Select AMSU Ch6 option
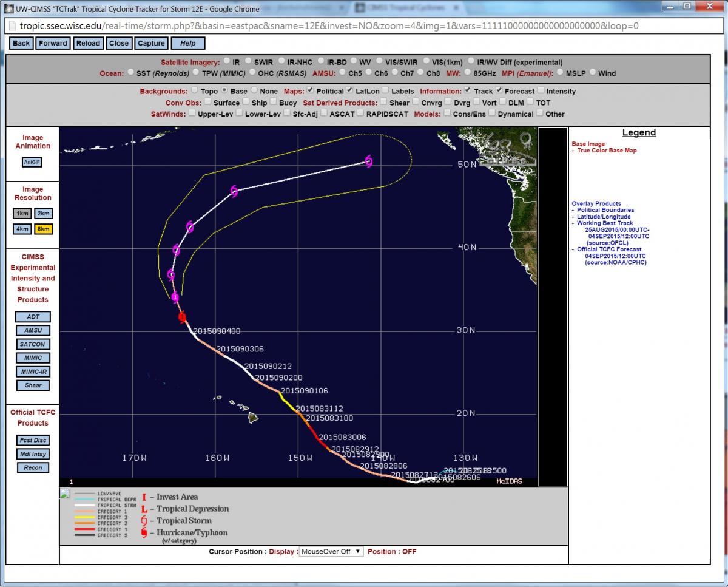Image resolution: width=728 pixels, height=587 pixels. pos(368,72)
